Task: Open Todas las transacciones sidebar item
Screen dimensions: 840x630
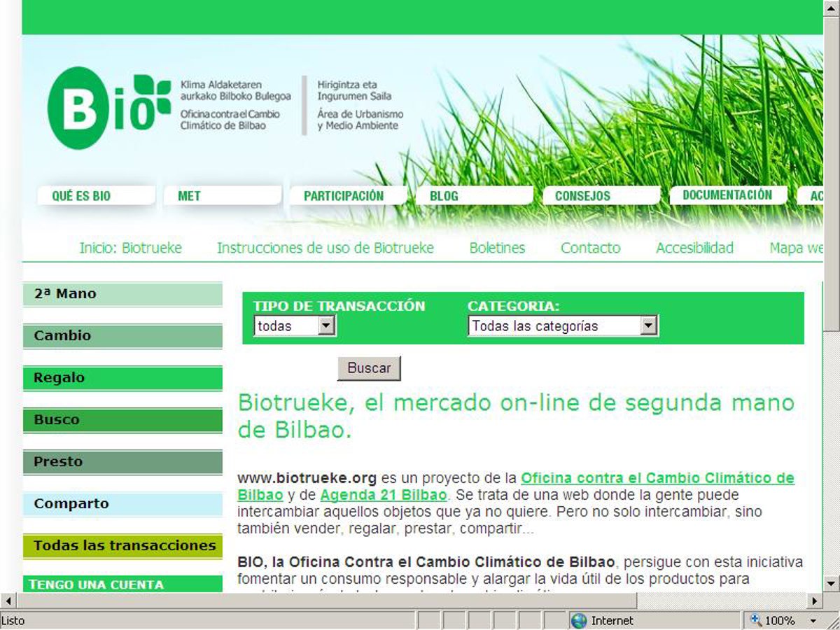Action: pos(122,546)
